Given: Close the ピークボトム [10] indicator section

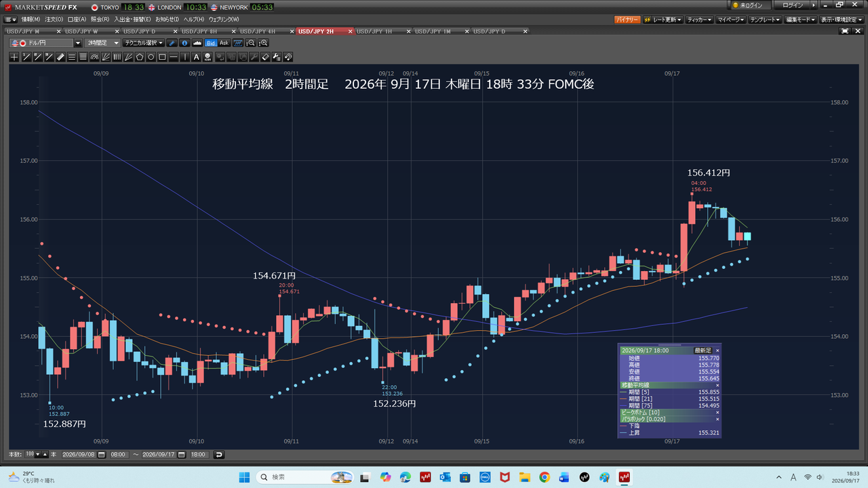Looking at the screenshot, I should [x=717, y=412].
